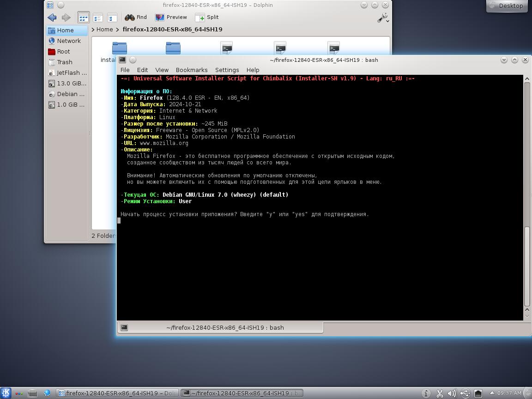This screenshot has height=399, width=532.
Task: Toggle the Preview button in Dolphin
Action: click(171, 18)
